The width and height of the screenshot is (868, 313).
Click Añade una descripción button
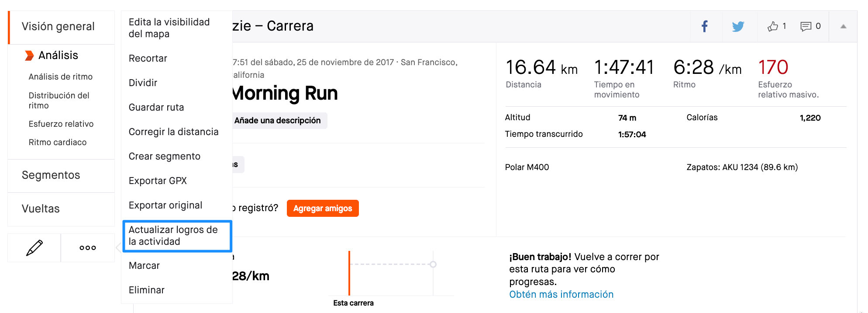(279, 121)
